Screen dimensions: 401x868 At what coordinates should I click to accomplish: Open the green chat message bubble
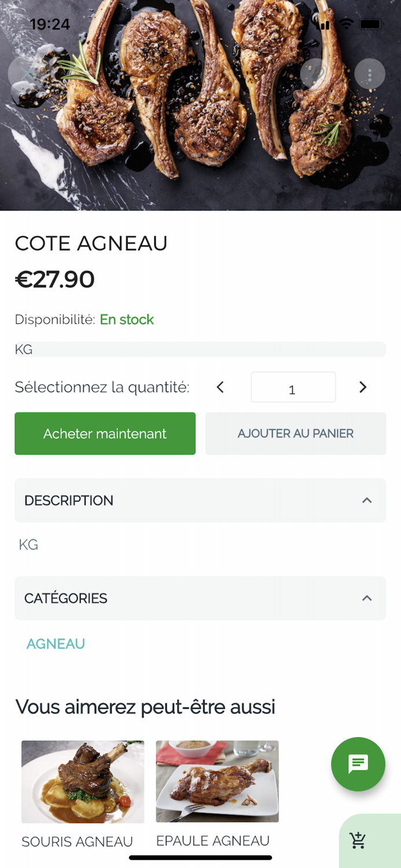click(x=358, y=764)
